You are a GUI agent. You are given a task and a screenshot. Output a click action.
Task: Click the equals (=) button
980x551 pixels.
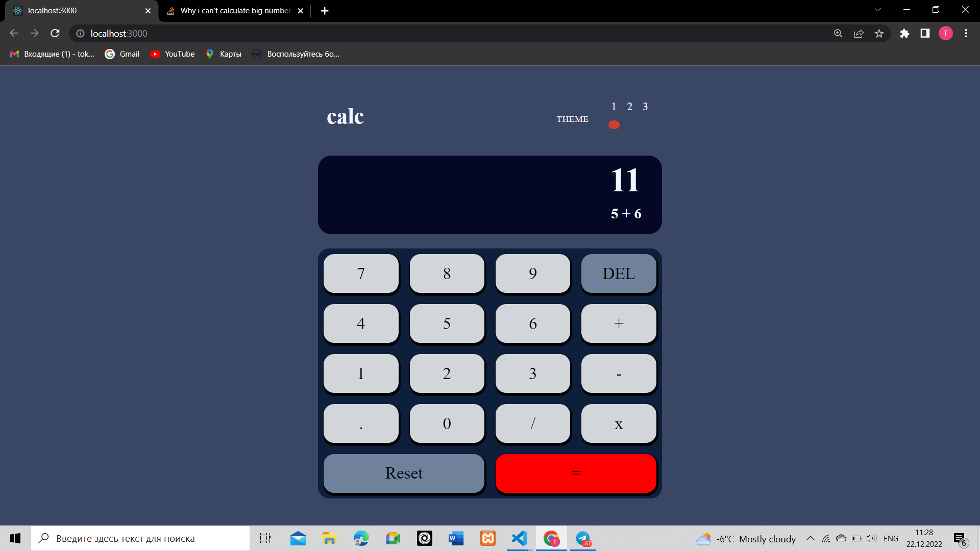[575, 472]
